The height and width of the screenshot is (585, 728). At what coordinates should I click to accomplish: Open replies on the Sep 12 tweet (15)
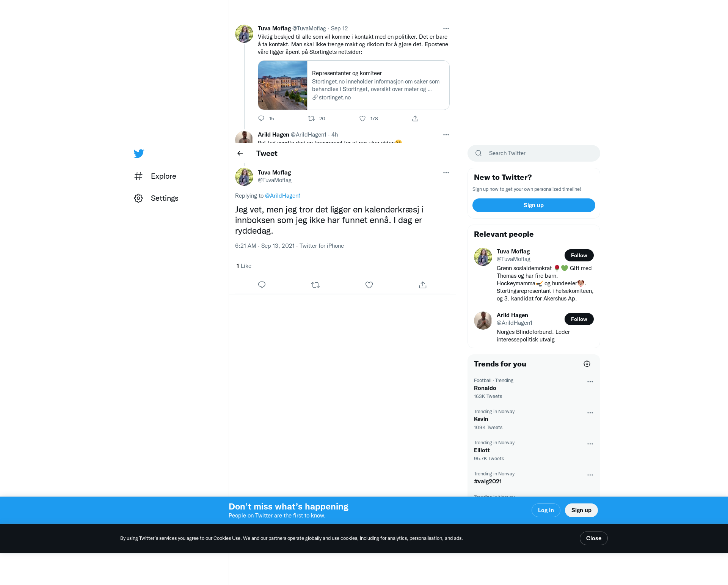pyautogui.click(x=266, y=118)
